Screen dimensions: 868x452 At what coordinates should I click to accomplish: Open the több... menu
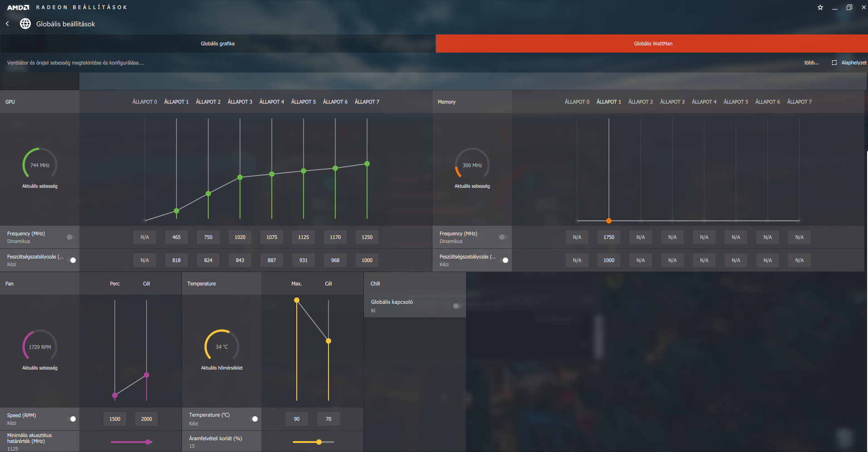pos(812,63)
